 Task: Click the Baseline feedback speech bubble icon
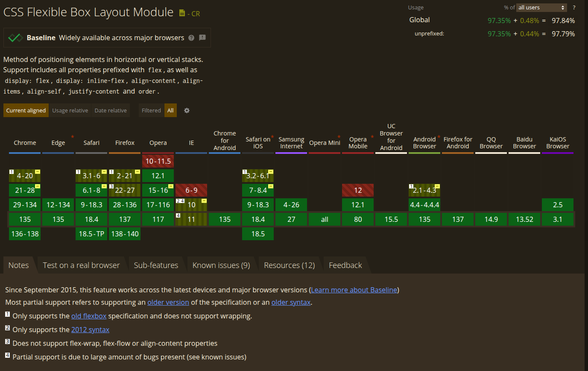point(202,38)
